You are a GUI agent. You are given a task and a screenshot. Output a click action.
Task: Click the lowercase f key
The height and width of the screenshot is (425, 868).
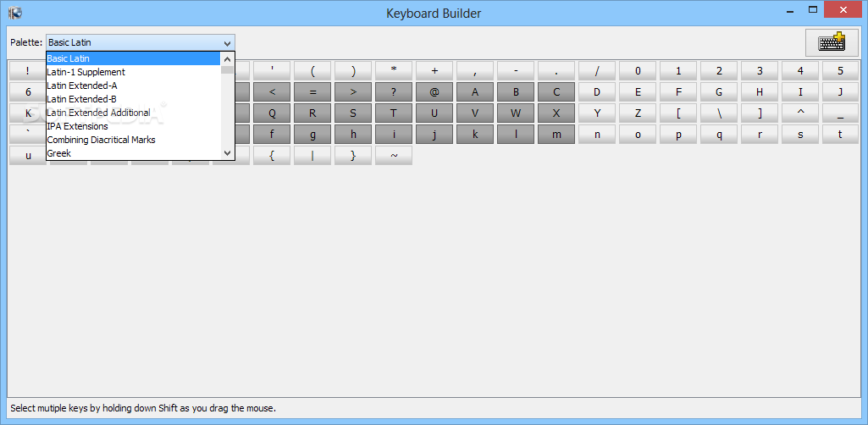[x=272, y=134]
